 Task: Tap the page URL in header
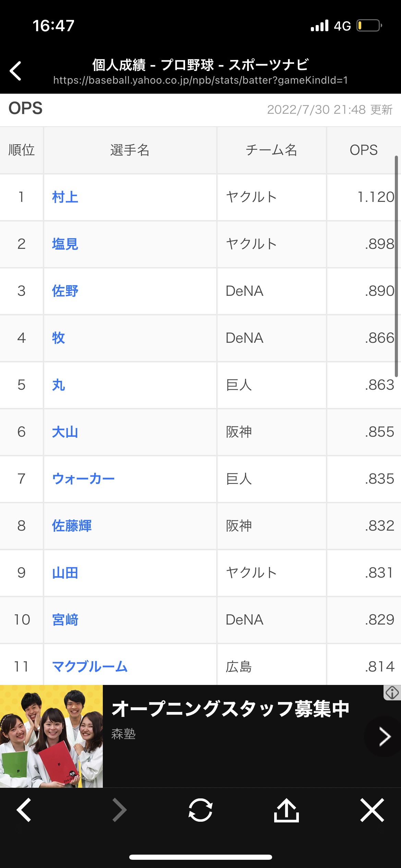pos(200,80)
